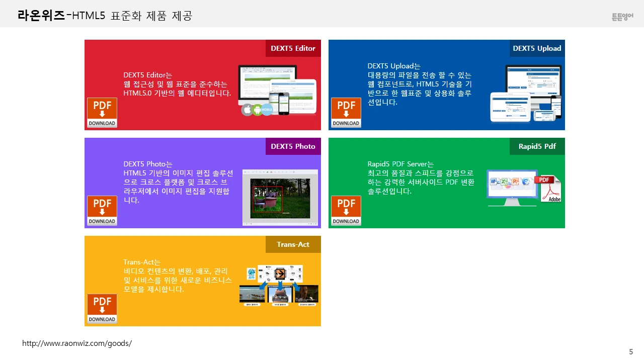The height and width of the screenshot is (362, 644).
Task: Click the slide page number 5
Action: [x=631, y=351]
